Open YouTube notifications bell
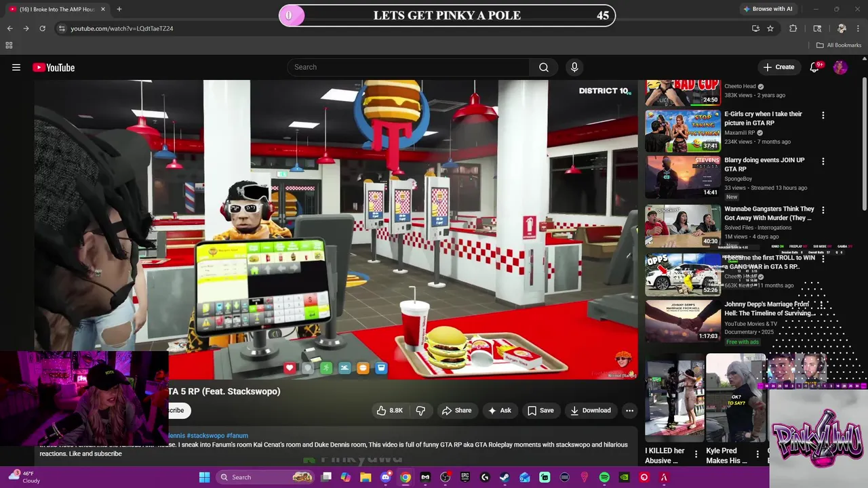This screenshot has width=868, height=488. click(814, 67)
